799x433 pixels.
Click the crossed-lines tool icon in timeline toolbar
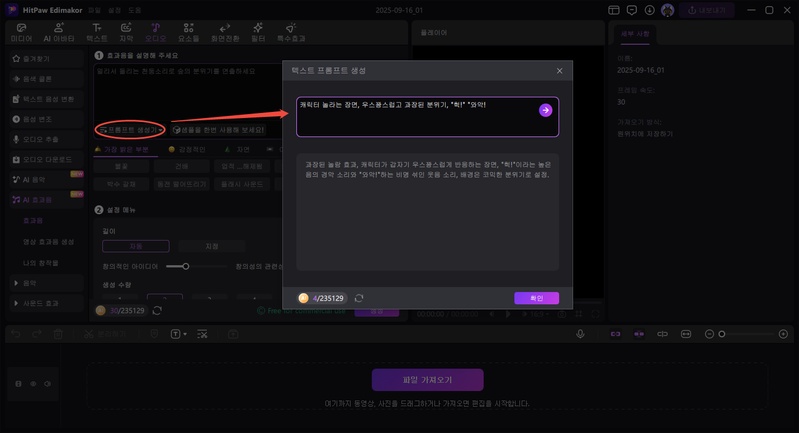(x=202, y=334)
